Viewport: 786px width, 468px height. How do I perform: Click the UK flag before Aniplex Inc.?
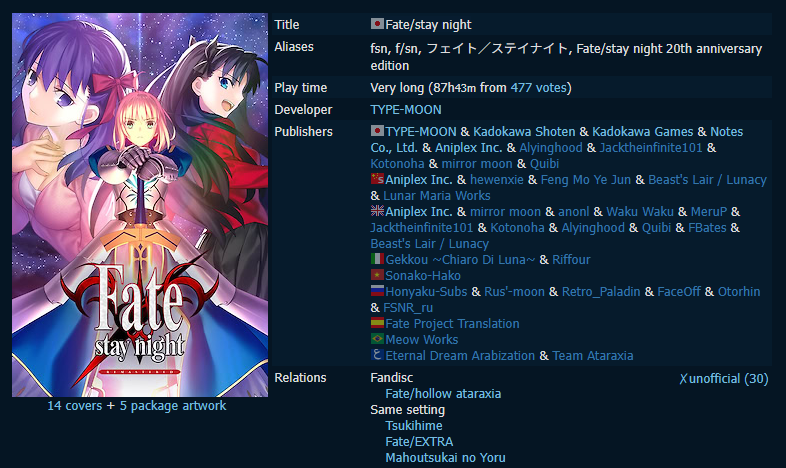[x=377, y=211]
